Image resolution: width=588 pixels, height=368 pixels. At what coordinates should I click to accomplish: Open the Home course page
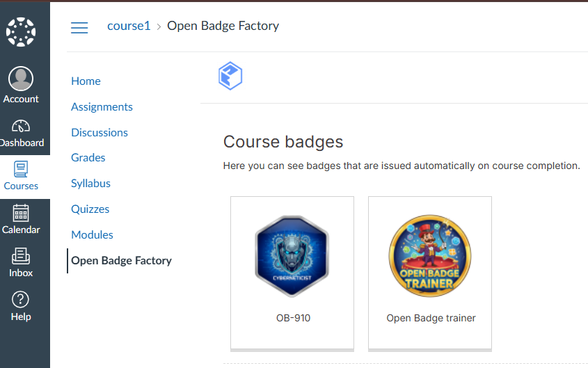(x=86, y=81)
